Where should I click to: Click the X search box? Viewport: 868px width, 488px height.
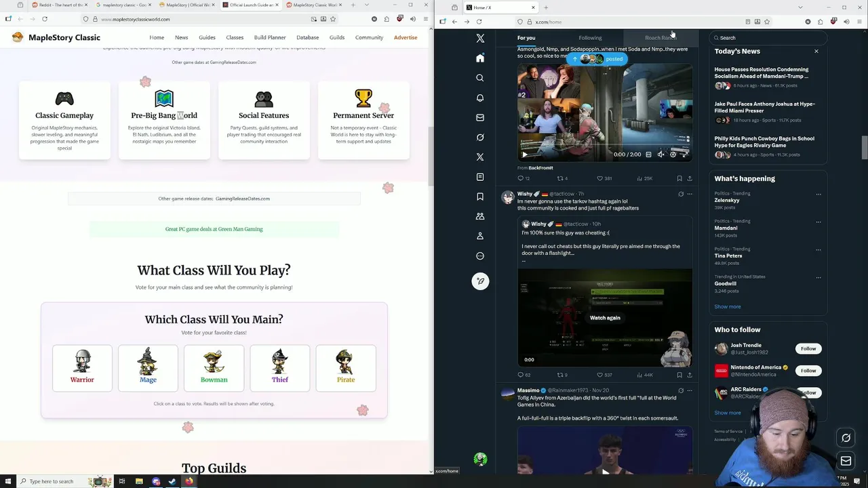click(768, 38)
